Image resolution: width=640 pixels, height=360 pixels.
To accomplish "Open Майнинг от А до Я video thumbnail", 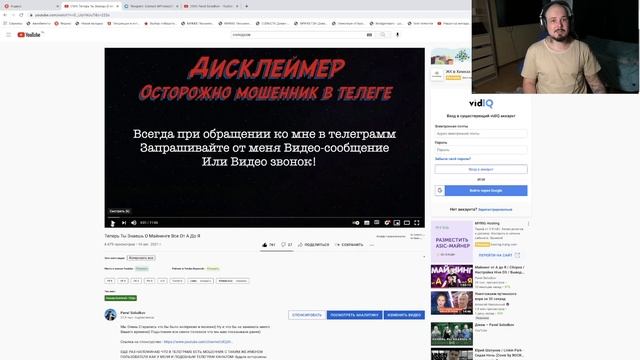I will pyautogui.click(x=452, y=276).
